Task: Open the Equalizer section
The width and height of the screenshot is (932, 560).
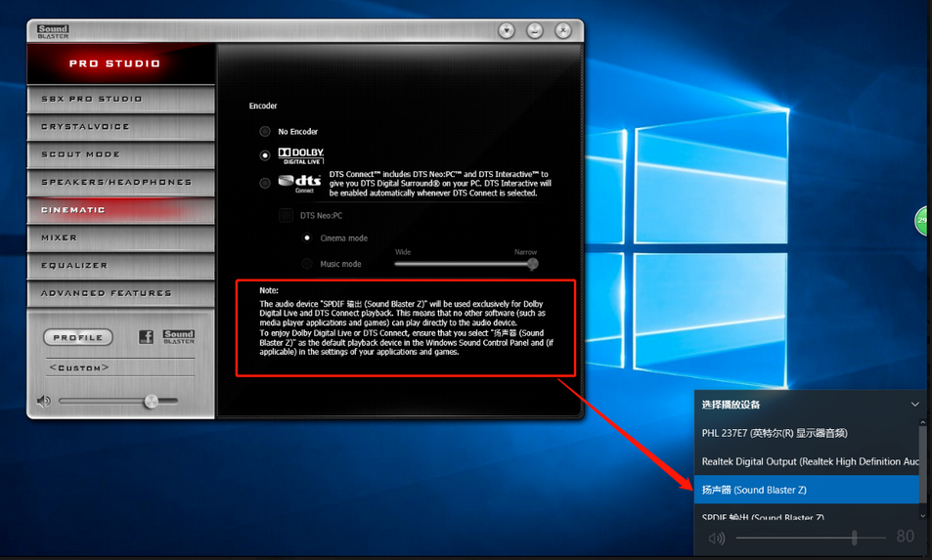Action: [x=120, y=266]
